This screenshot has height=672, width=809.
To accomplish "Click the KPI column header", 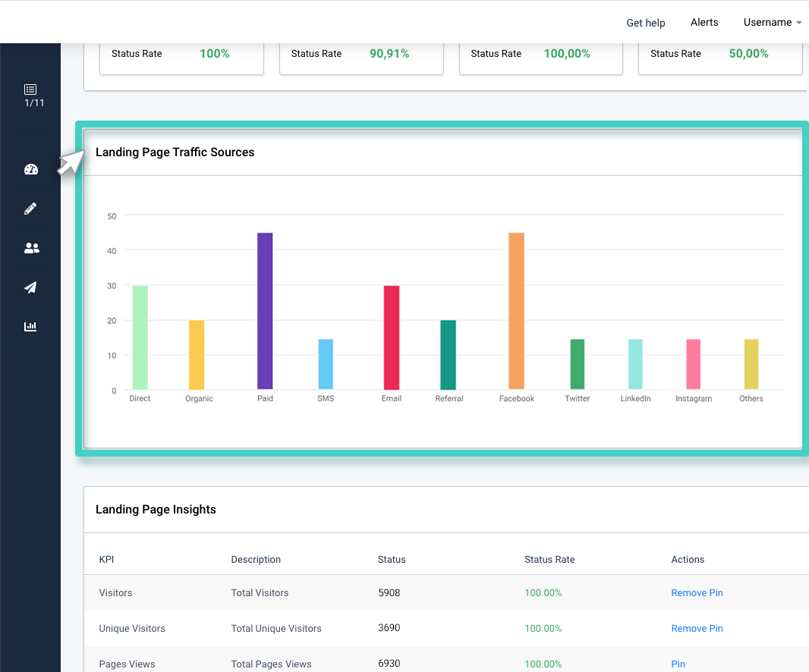I will pyautogui.click(x=106, y=560).
